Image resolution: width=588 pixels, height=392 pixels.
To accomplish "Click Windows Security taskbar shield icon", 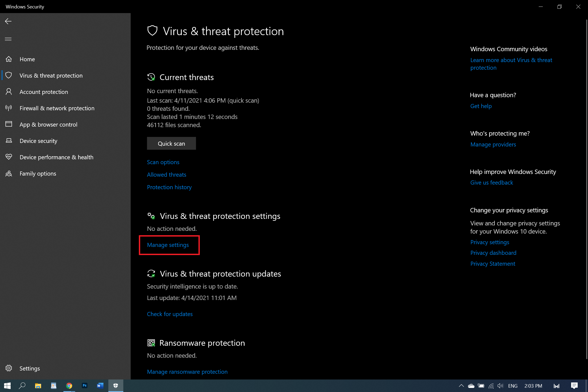I will point(116,386).
